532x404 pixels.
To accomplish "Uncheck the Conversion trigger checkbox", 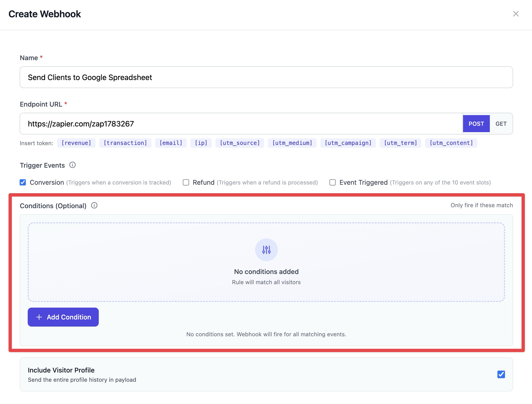I will 23,182.
